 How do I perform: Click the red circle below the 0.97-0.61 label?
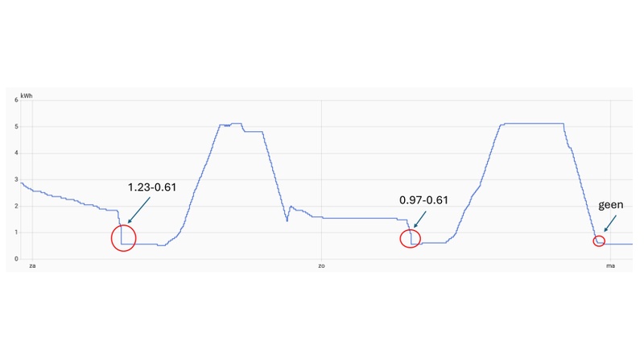(411, 238)
